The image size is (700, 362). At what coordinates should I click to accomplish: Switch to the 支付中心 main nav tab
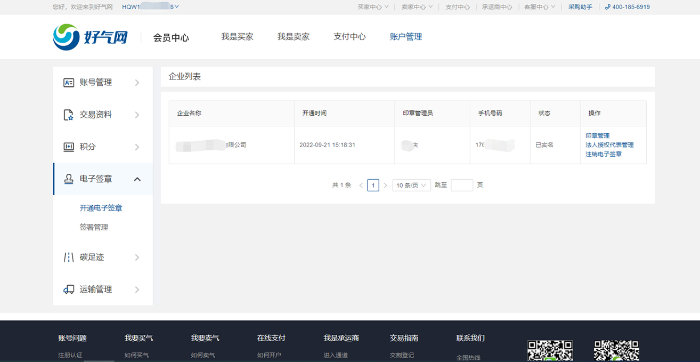coord(350,37)
